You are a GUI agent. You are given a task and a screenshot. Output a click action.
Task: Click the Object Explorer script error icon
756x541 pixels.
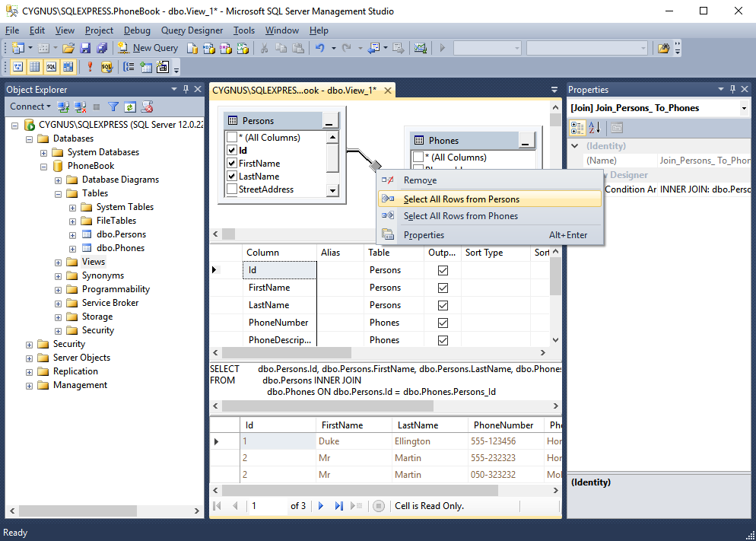click(x=147, y=107)
